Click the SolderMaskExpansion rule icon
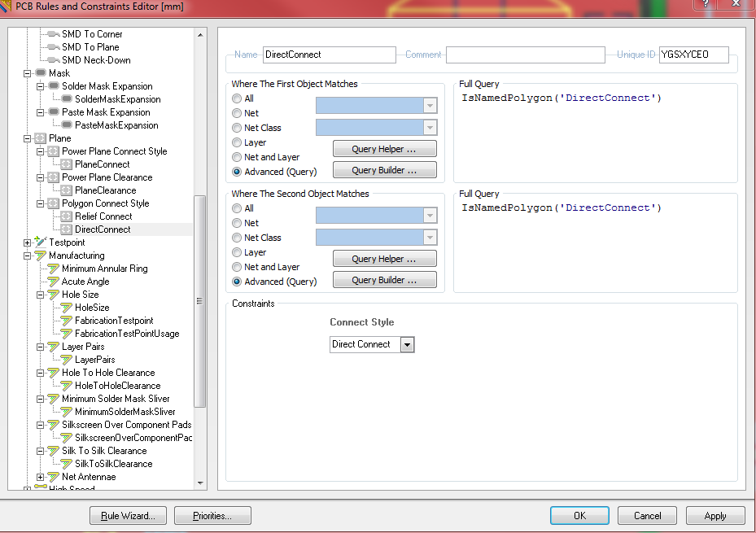This screenshot has height=533, width=756. pyautogui.click(x=67, y=98)
